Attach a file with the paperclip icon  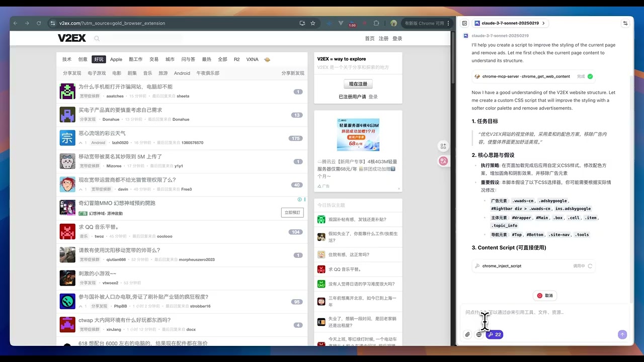point(467,334)
